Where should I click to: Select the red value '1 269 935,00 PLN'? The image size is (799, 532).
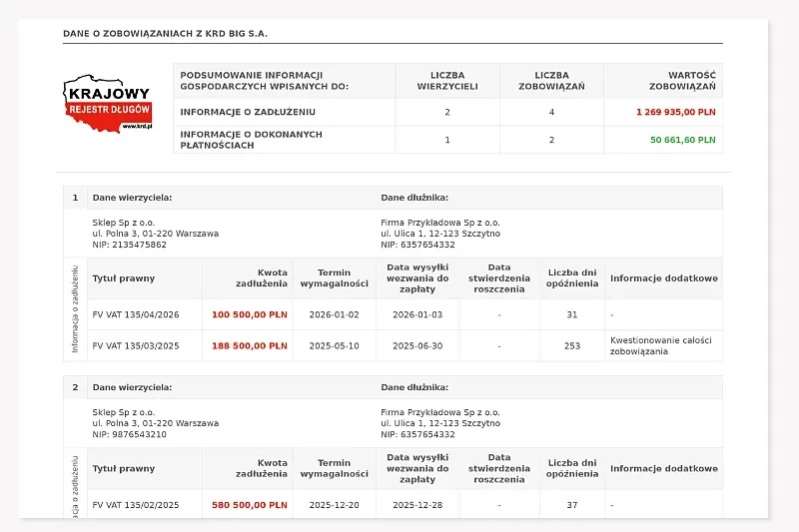[x=676, y=112]
